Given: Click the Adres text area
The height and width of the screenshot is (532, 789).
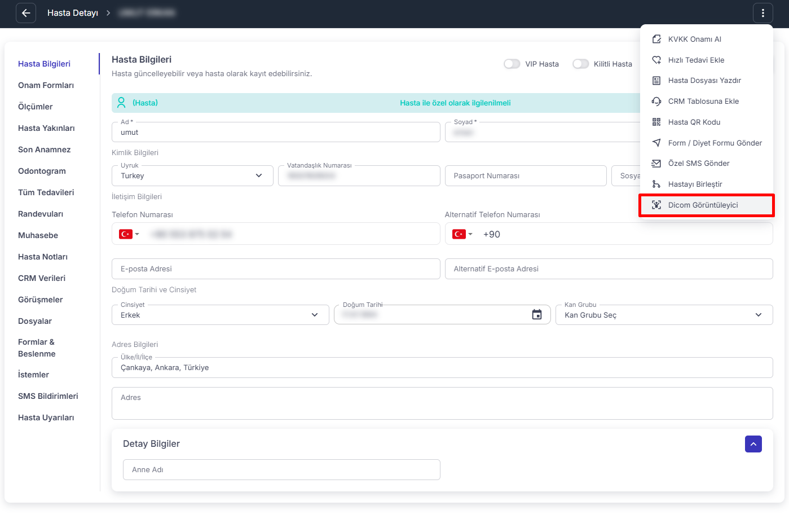Looking at the screenshot, I should pos(442,403).
